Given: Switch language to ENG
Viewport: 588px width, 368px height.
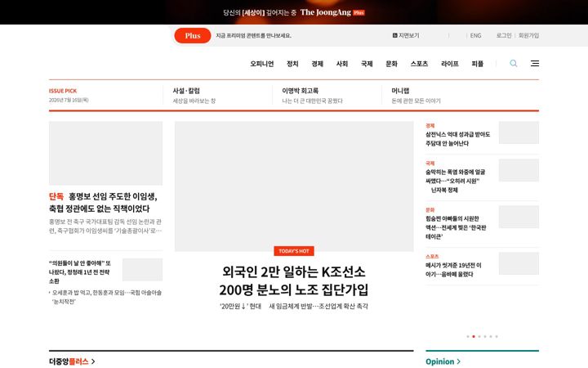Looking at the screenshot, I should click(475, 35).
